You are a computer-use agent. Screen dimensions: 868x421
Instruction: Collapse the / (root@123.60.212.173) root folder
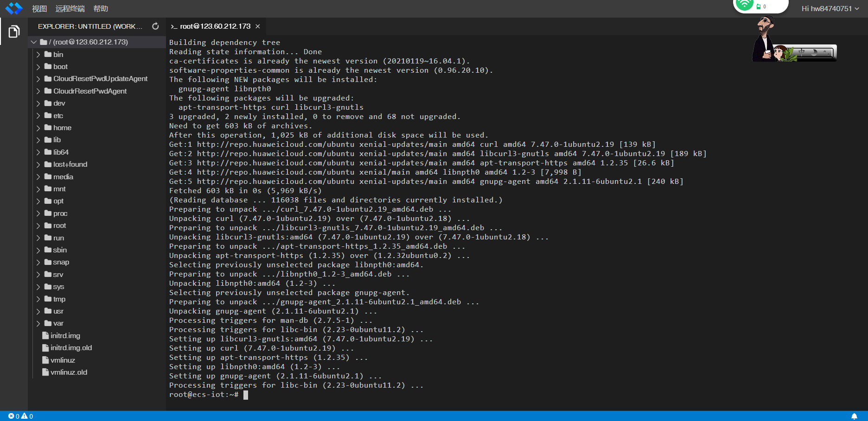pos(34,42)
